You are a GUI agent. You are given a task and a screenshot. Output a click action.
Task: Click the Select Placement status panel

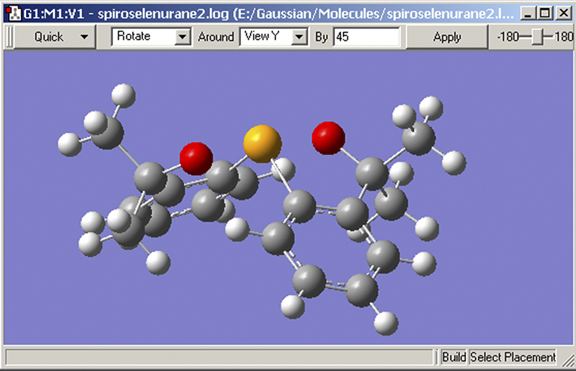tap(513, 357)
